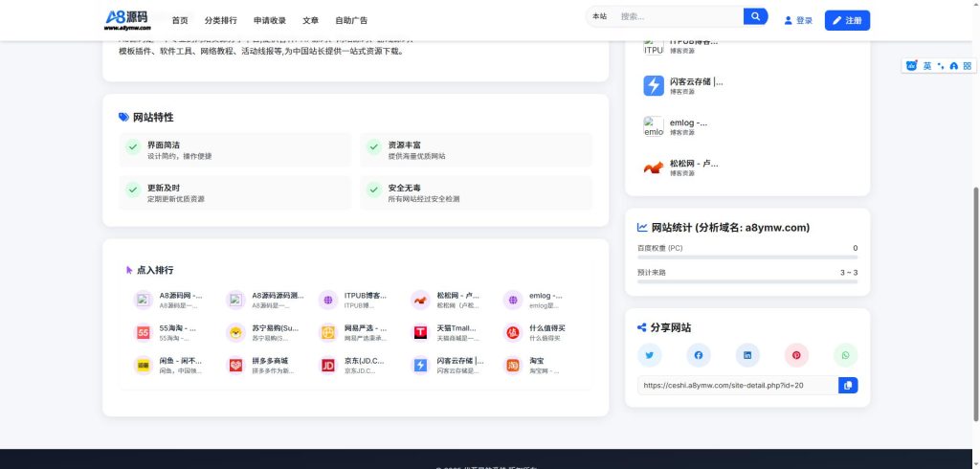980x469 pixels.
Task: Open the 淘宝 icon in 点入排行
Action: point(513,366)
